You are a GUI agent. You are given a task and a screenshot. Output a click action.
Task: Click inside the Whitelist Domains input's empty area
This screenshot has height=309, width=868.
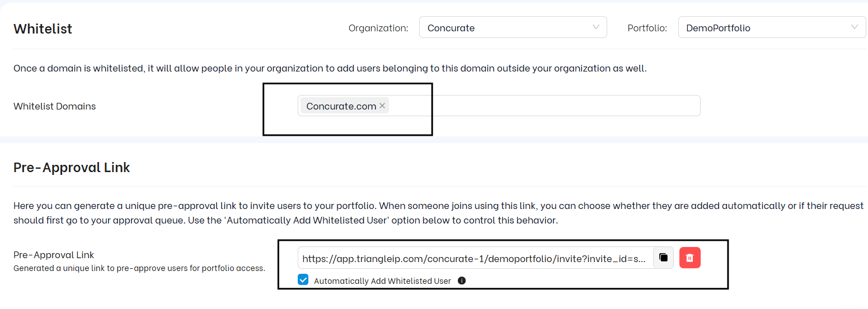pos(543,106)
